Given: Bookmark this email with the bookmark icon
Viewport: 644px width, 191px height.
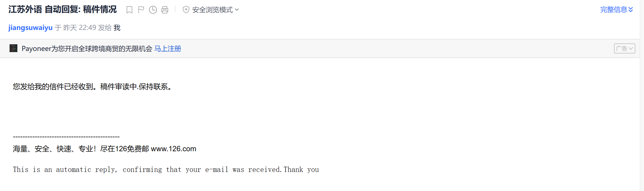Looking at the screenshot, I should (x=129, y=10).
